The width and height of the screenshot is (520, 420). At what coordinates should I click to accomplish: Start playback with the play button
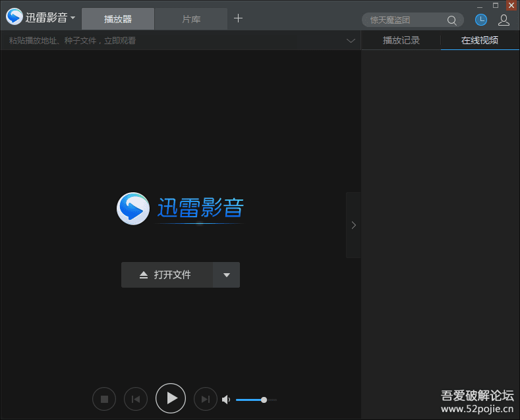coord(171,398)
